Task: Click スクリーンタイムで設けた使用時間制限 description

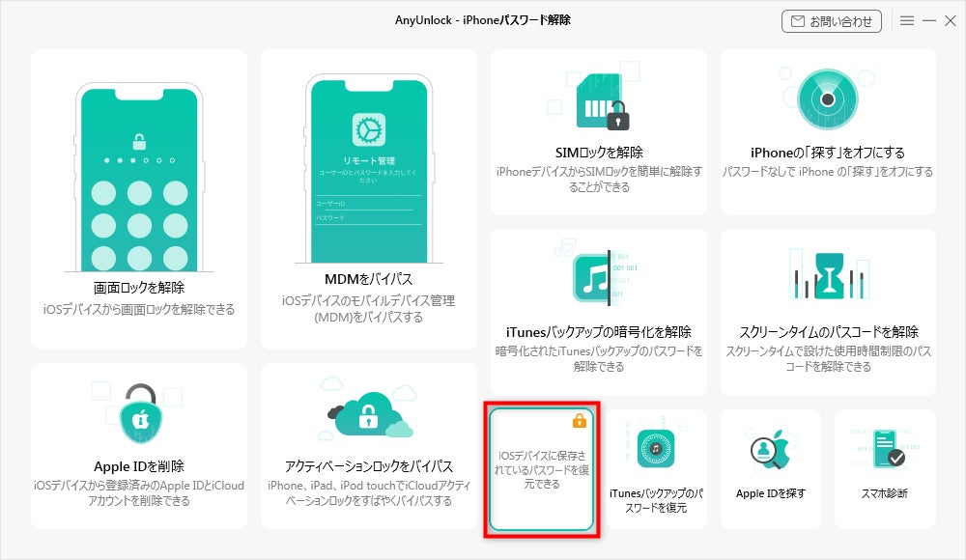Action: click(829, 358)
